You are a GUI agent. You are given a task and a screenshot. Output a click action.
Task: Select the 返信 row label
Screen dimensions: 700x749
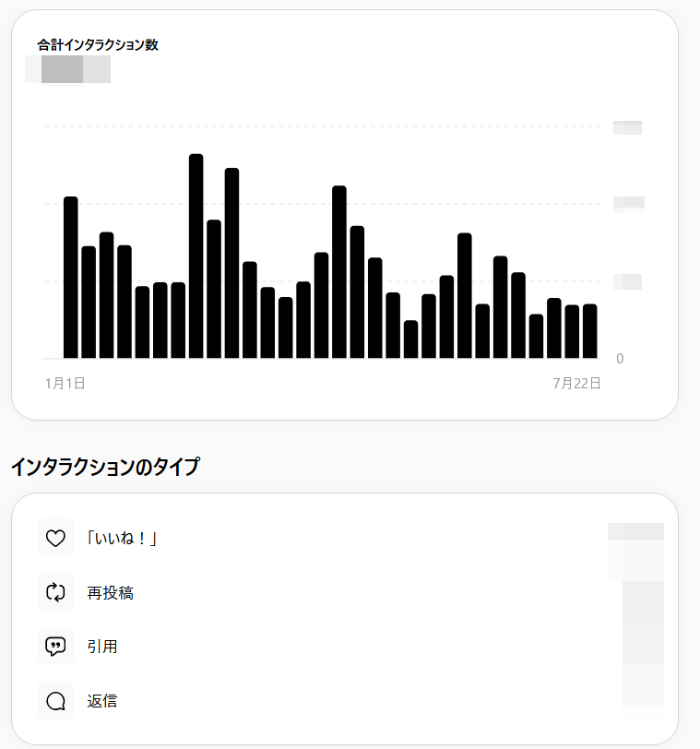(x=102, y=701)
